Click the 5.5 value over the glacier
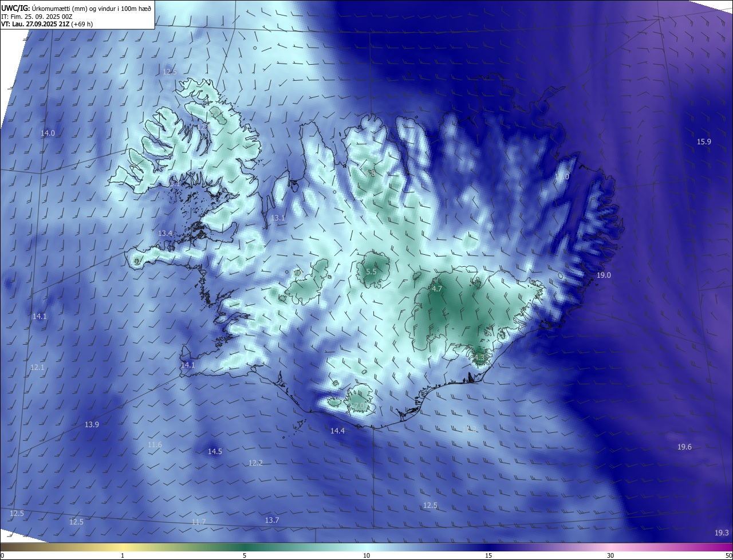 [371, 271]
